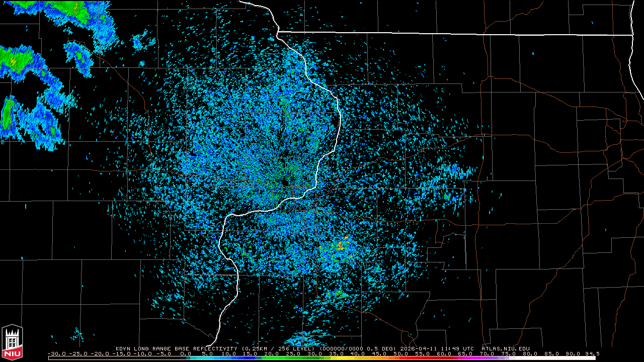Image resolution: width=644 pixels, height=362 pixels.
Task: Click the small green echo cluster south of the red echo
Action: click(x=338, y=293)
